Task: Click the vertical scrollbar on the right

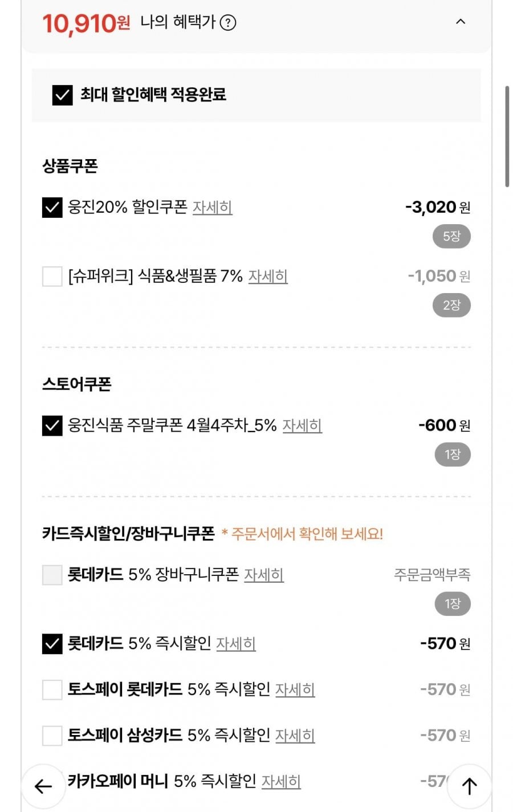Action: coord(507,137)
